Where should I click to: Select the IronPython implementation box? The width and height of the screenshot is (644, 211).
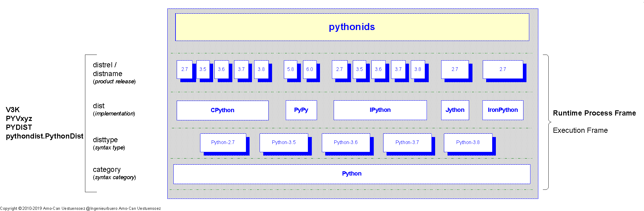(503, 110)
